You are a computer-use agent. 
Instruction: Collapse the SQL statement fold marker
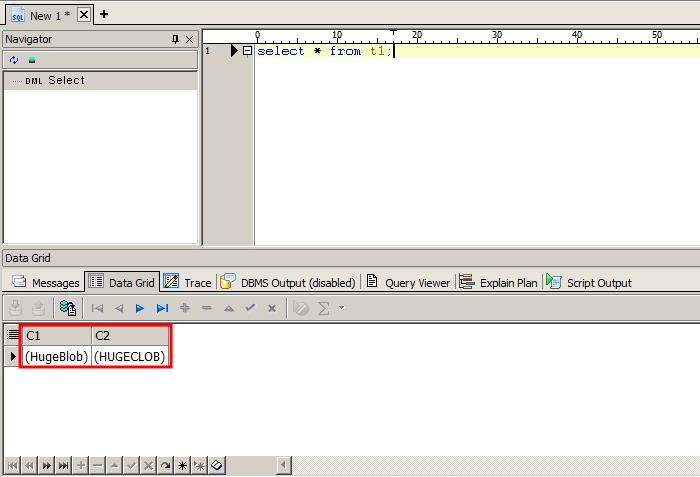247,51
